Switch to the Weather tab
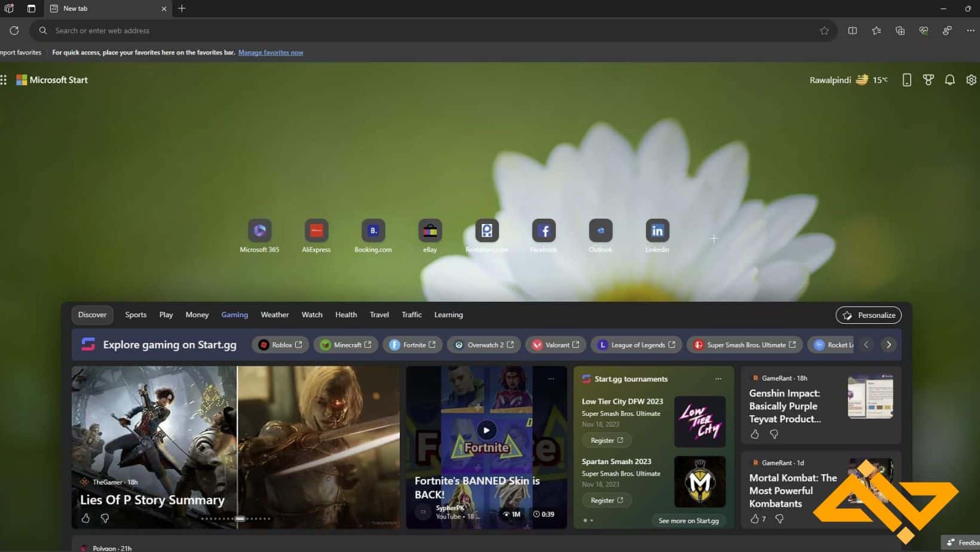This screenshot has width=980, height=552. [275, 315]
